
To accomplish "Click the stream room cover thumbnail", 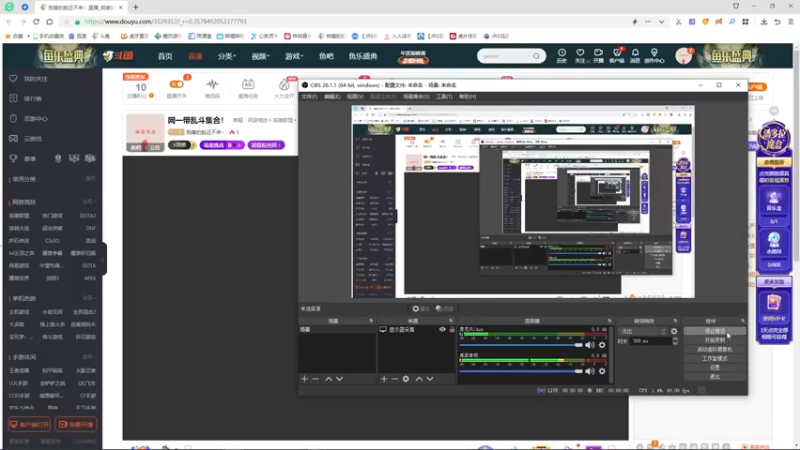I will (x=145, y=133).
